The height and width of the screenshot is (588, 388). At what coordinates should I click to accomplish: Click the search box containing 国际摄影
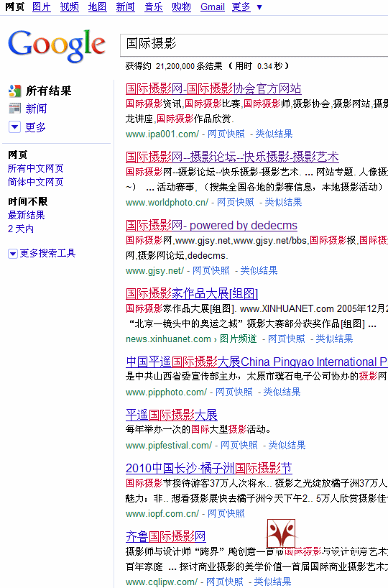(x=254, y=45)
